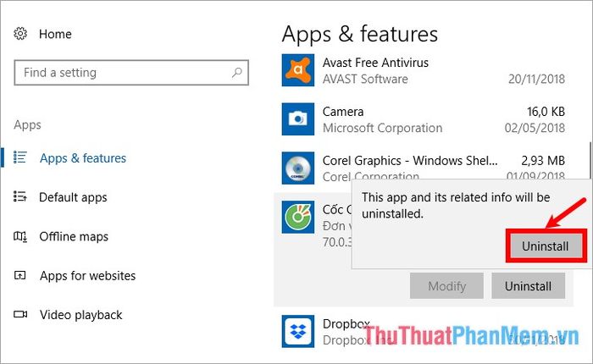Click the Apps & features list icon
The width and height of the screenshot is (593, 364).
[20, 157]
